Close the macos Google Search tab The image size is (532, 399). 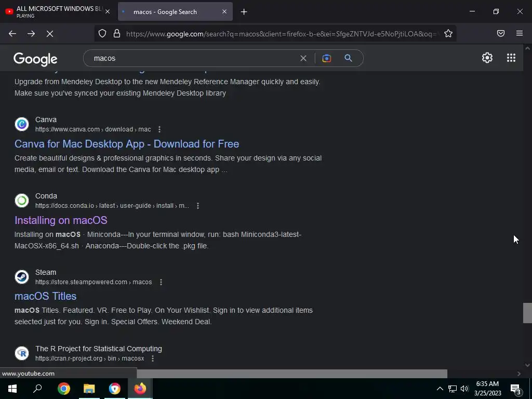click(224, 11)
